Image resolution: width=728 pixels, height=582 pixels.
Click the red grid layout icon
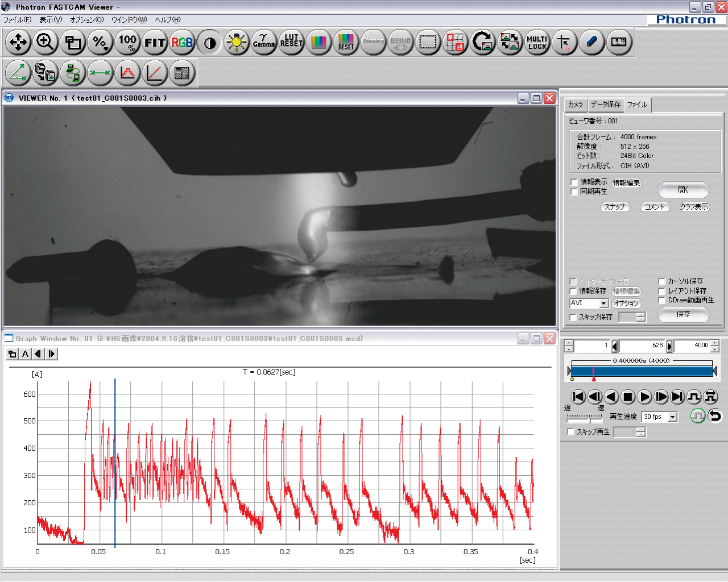pyautogui.click(x=455, y=43)
